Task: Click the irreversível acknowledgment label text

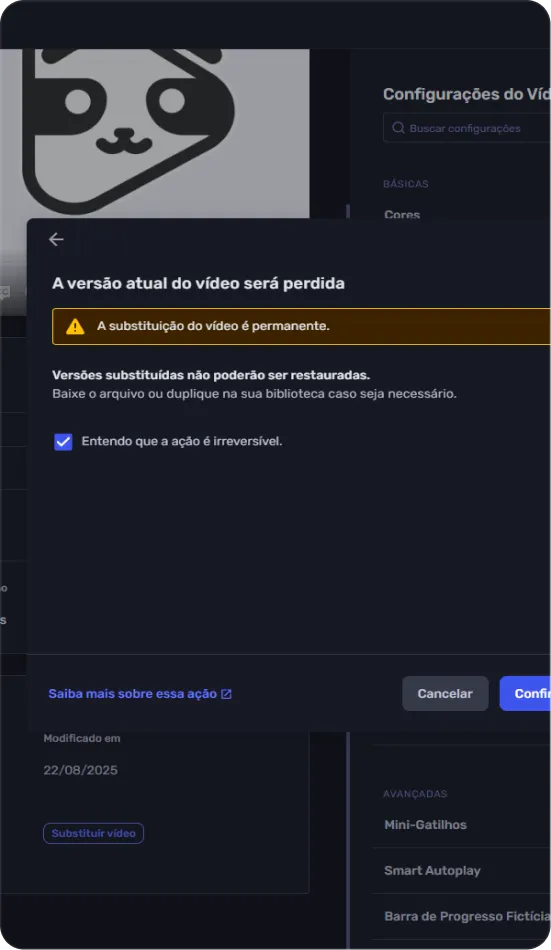Action: pyautogui.click(x=182, y=441)
